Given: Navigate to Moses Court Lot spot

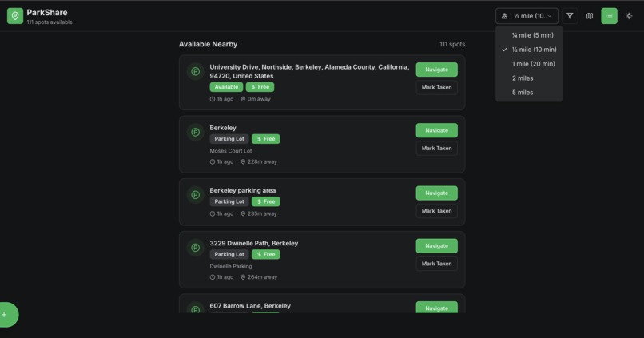Looking at the screenshot, I should (436, 130).
